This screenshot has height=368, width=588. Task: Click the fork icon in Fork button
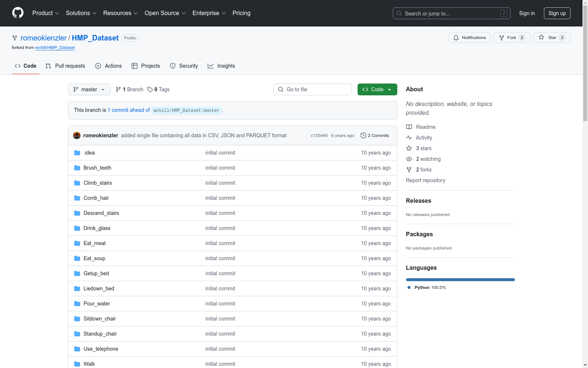tap(502, 38)
